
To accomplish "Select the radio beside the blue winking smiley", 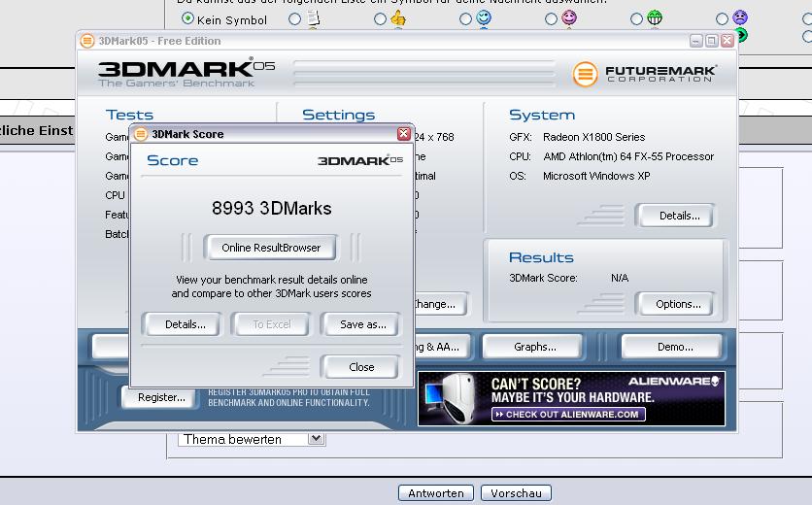I will [465, 19].
